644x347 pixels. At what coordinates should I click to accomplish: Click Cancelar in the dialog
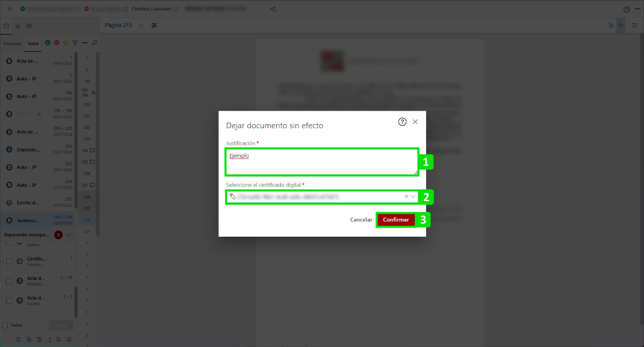click(361, 220)
